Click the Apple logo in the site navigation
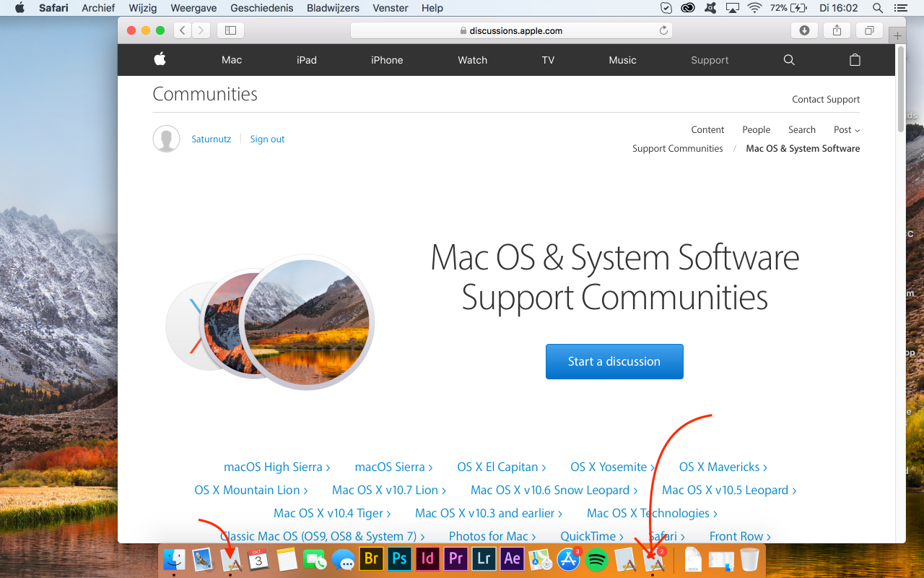The height and width of the screenshot is (578, 924). 160,59
